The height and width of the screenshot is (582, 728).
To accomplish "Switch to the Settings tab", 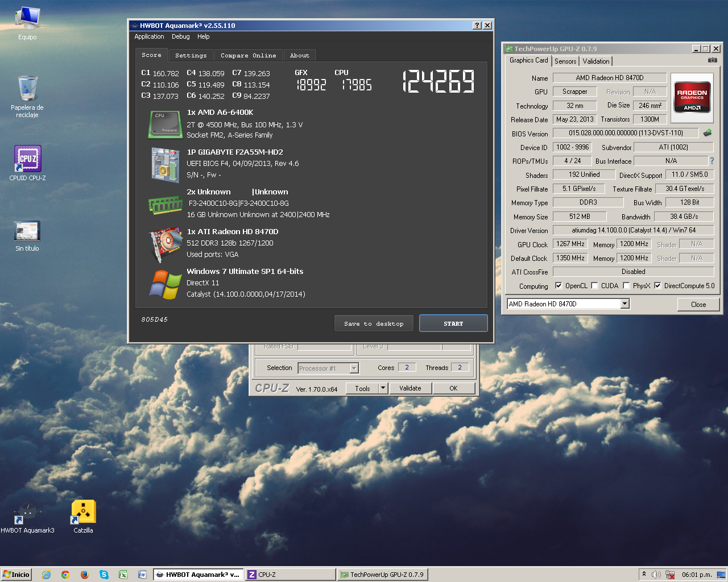I will pos(191,55).
